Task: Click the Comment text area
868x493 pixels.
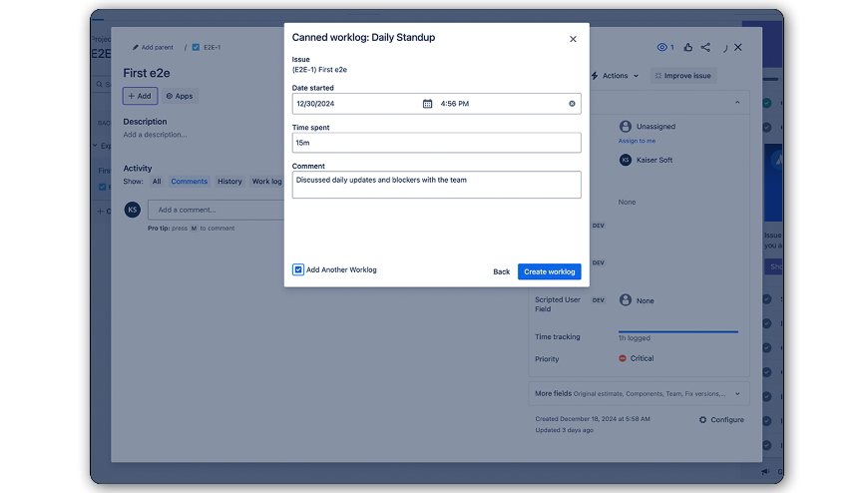Action: point(436,185)
